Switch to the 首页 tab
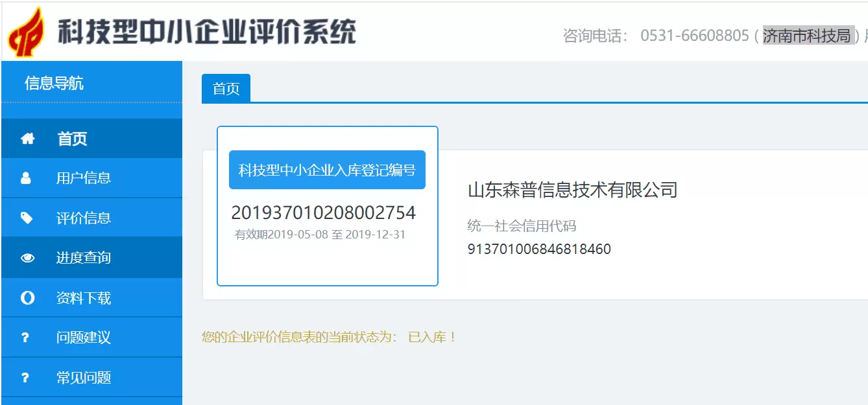The width and height of the screenshot is (868, 405). pyautogui.click(x=226, y=89)
